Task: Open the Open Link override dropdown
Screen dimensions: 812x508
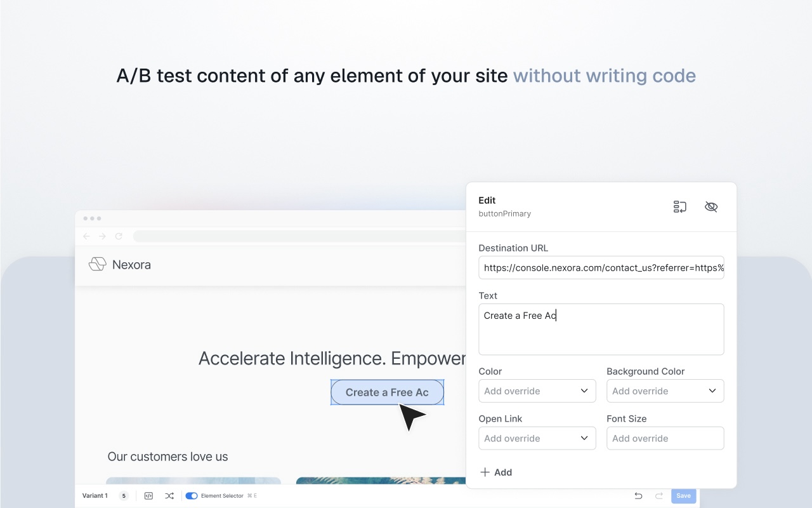Action: (537, 439)
